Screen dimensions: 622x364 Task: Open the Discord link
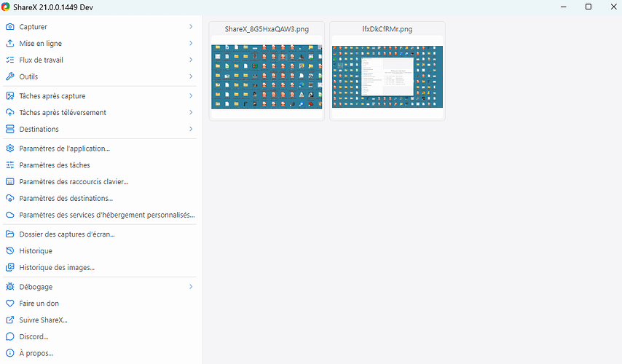(100, 337)
